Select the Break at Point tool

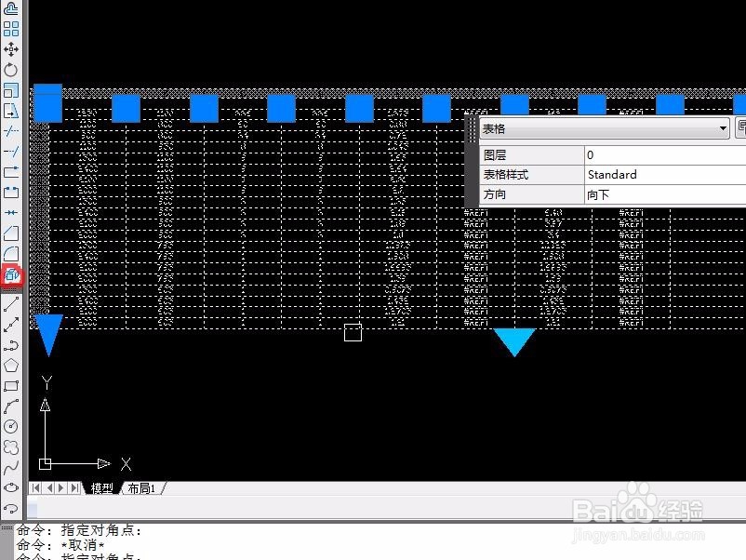coord(11,172)
